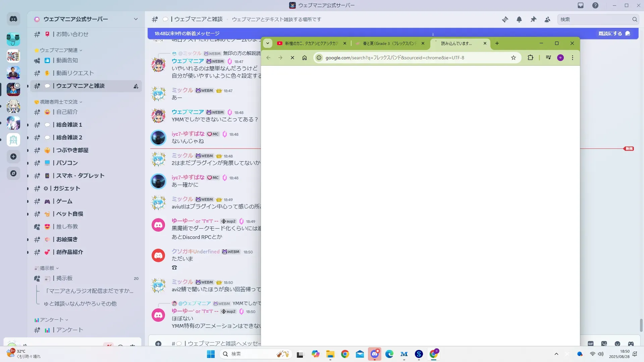Screen dimensions: 644x362
Task: Open the Threads icon in channel header
Action: 505,19
